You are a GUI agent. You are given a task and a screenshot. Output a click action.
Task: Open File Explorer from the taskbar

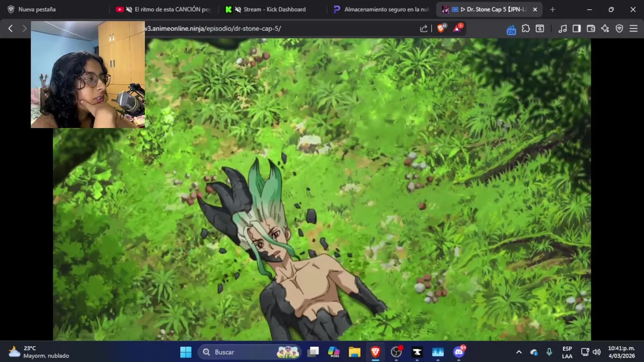(355, 352)
